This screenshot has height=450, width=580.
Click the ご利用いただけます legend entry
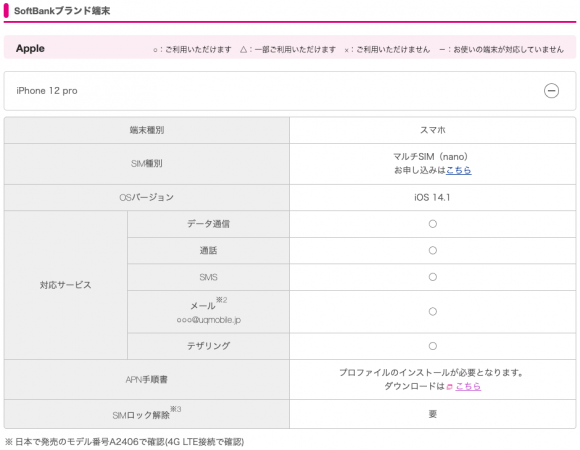tap(192, 50)
